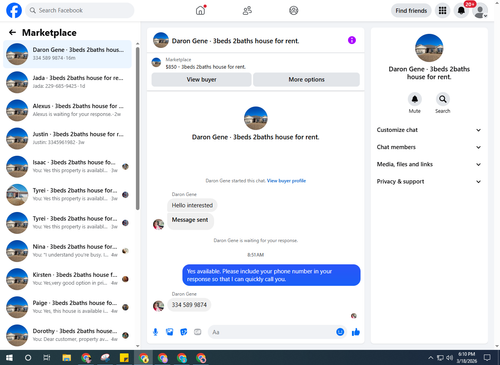Open Paige conversation in list
The height and width of the screenshot is (365, 500).
coord(67,307)
